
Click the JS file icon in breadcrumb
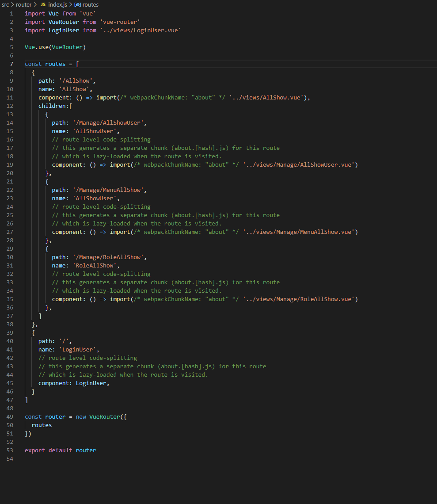43,4
